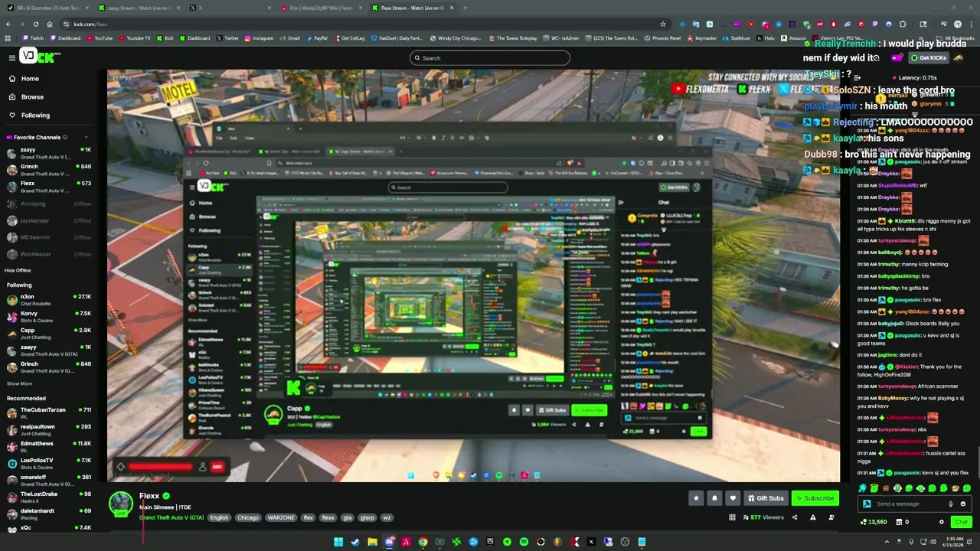980x551 pixels.
Task: Click the Kick search field
Action: tap(490, 58)
